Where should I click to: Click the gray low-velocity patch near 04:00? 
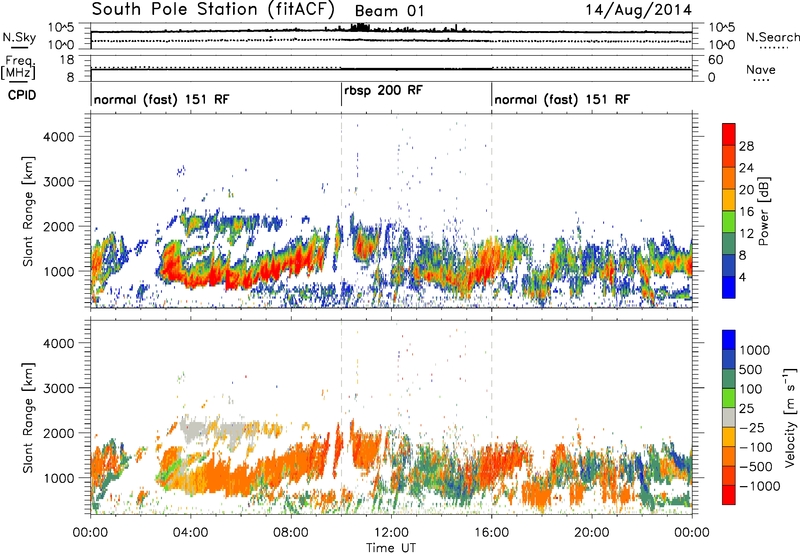(194, 430)
